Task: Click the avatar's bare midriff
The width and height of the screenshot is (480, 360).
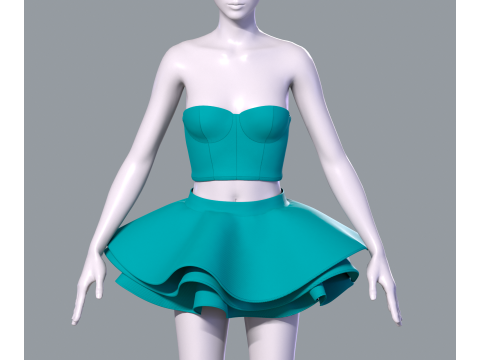Action: click(237, 191)
